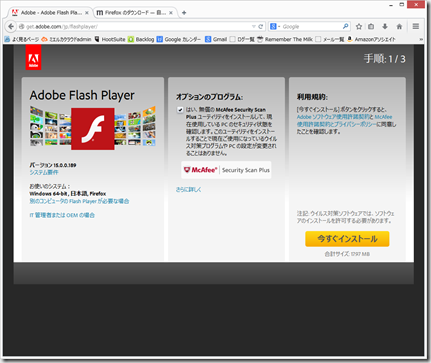This screenshot has height=363, width=431.
Task: Uncheck the McAfee Security Scan Plus checkbox
Action: [180, 110]
